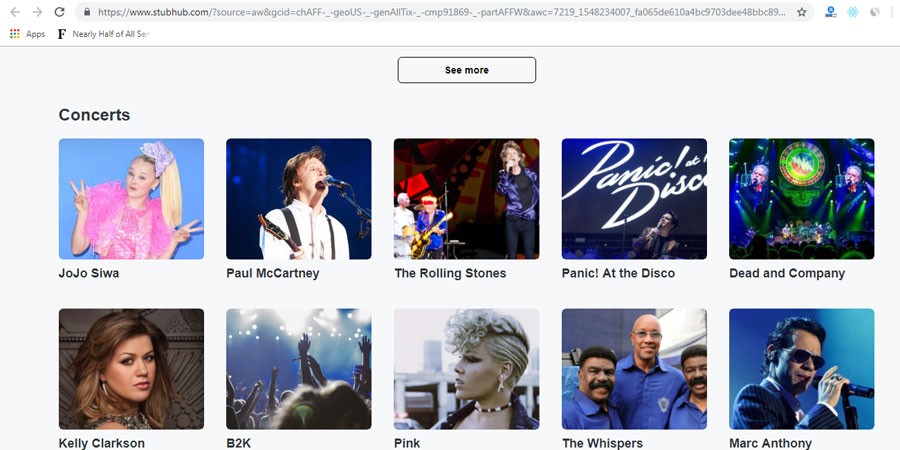Screen dimensions: 900x450
Task: Select the Paul McCartney image
Action: point(298,198)
